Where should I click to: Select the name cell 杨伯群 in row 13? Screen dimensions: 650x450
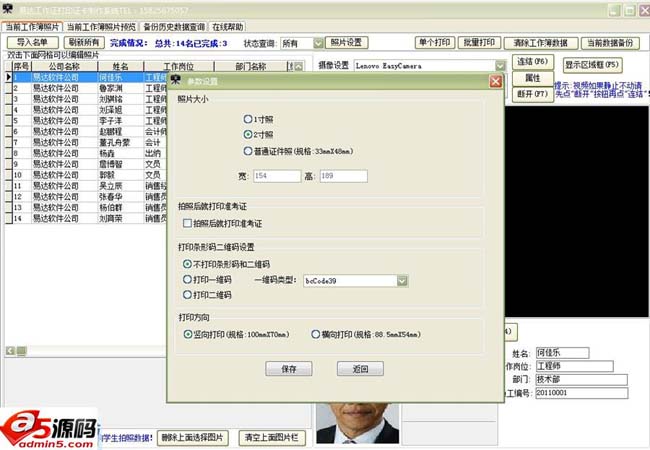click(121, 207)
